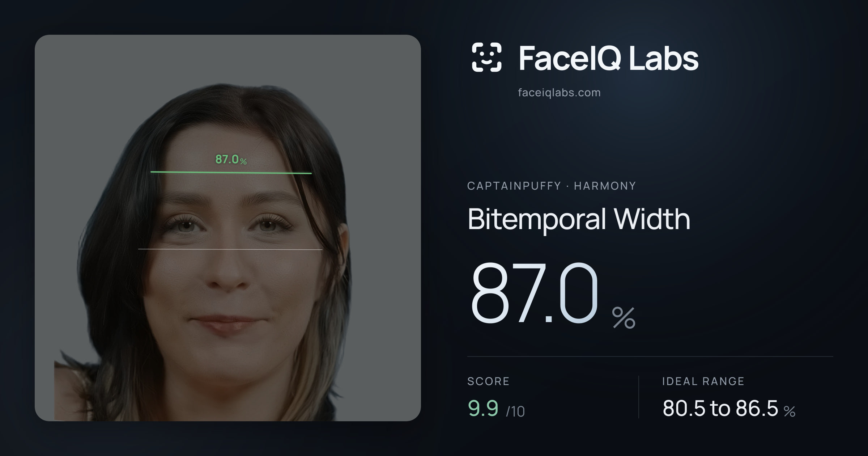Click the vertical divider between score and range
This screenshot has width=868, height=456.
(x=639, y=397)
